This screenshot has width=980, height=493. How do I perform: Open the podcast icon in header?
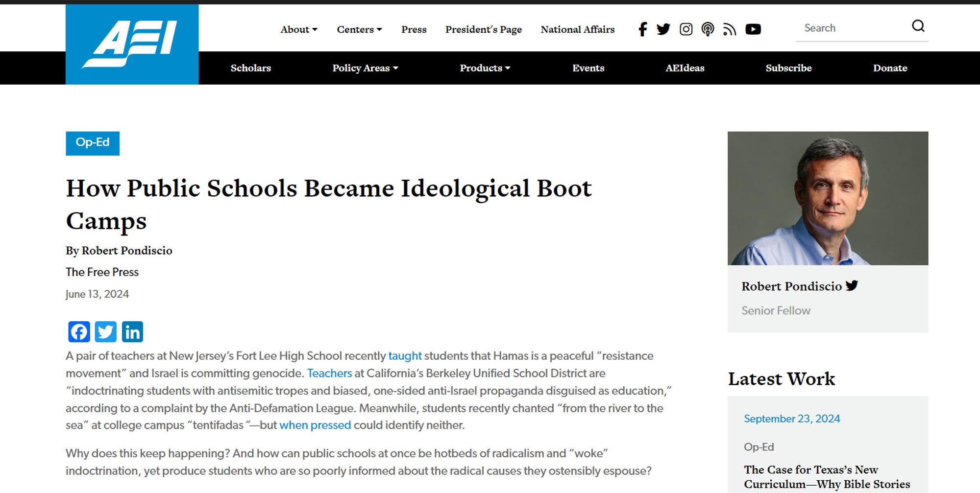point(708,29)
